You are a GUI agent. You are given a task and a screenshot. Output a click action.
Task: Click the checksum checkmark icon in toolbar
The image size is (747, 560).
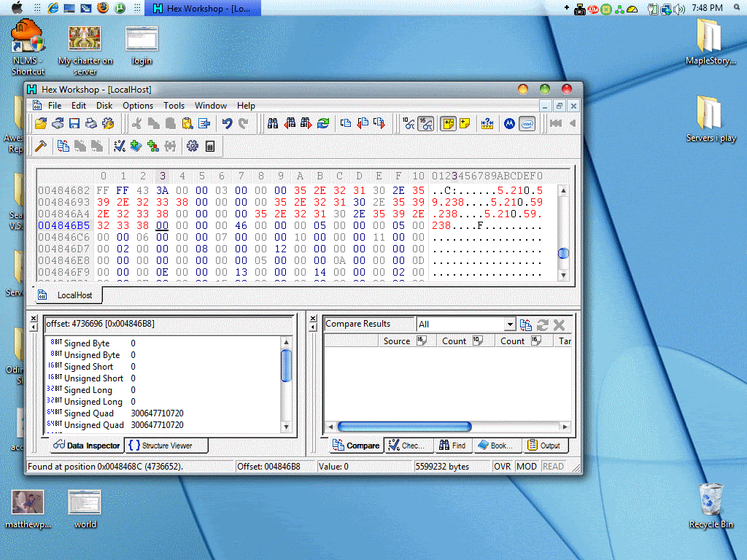point(120,146)
